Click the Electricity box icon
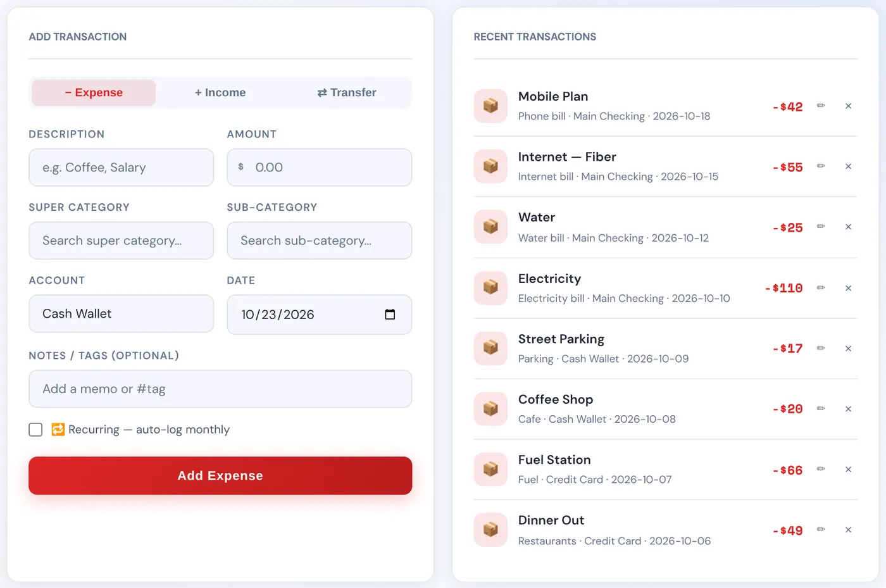The width and height of the screenshot is (886, 588). (490, 288)
